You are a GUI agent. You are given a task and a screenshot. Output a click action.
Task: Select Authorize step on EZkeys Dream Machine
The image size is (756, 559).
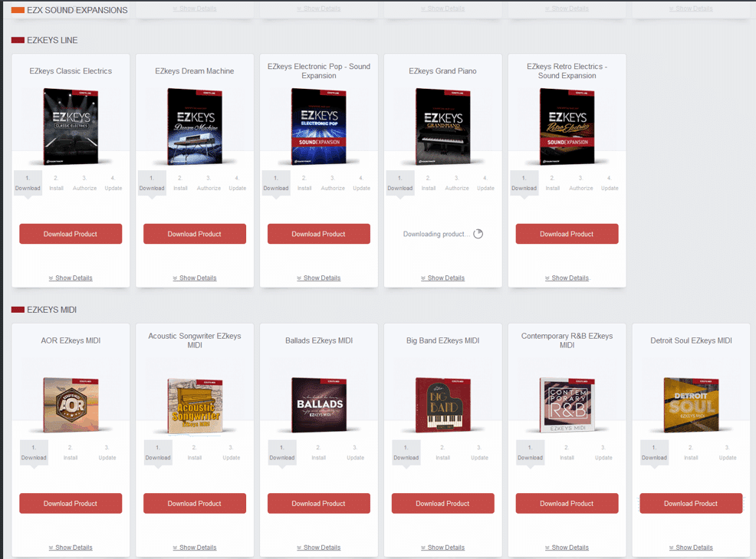tap(209, 183)
